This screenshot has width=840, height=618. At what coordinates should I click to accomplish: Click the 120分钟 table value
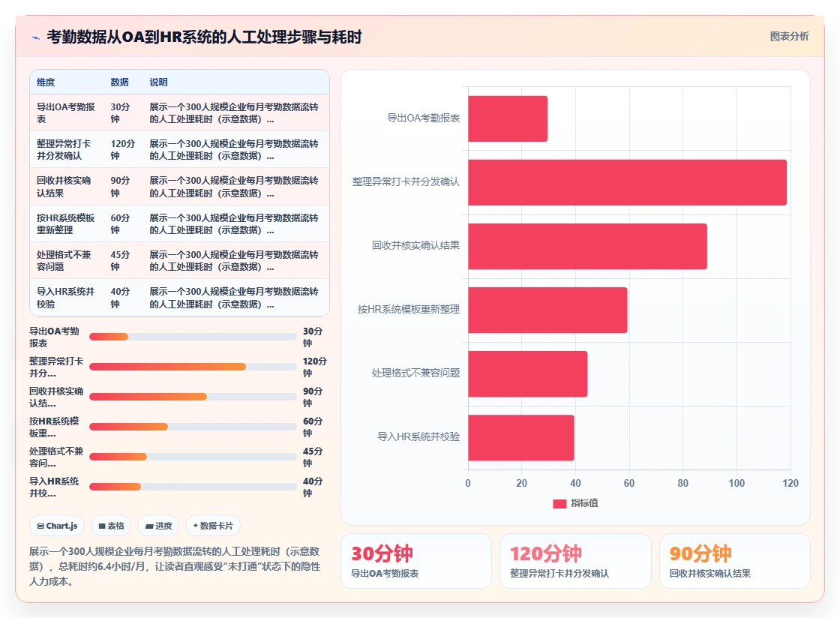click(123, 150)
